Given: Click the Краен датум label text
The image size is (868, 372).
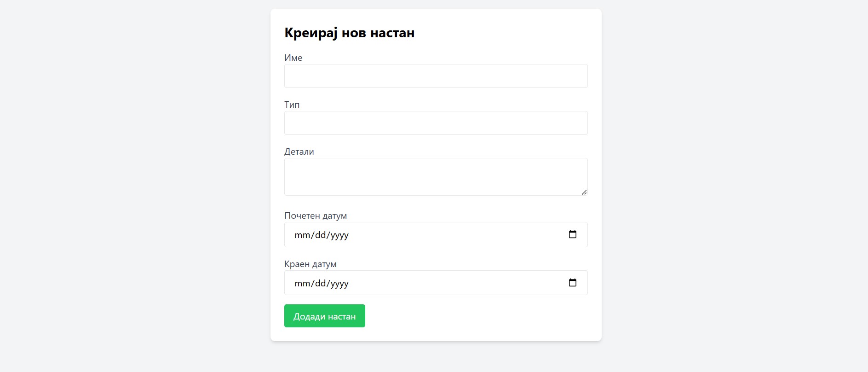Looking at the screenshot, I should point(310,264).
